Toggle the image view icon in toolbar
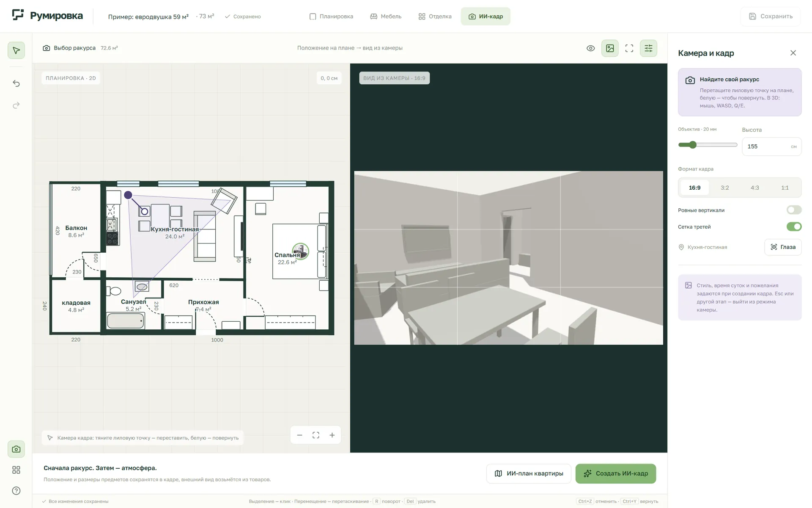 [610, 48]
